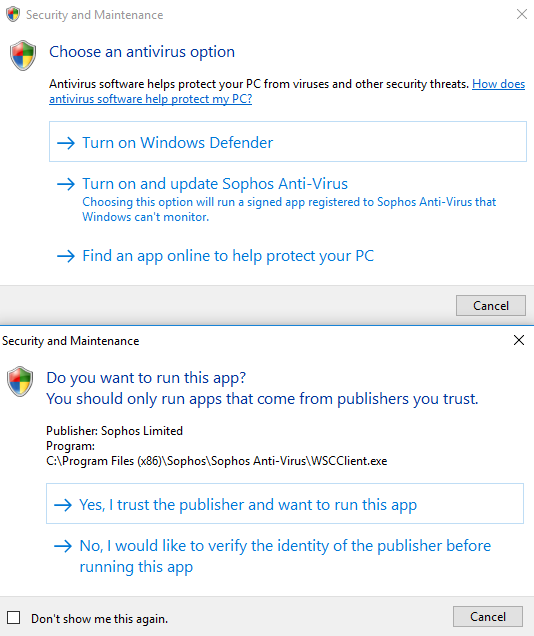Click arrow icon beside No, verify identity option
The image size is (534, 636).
point(63,546)
